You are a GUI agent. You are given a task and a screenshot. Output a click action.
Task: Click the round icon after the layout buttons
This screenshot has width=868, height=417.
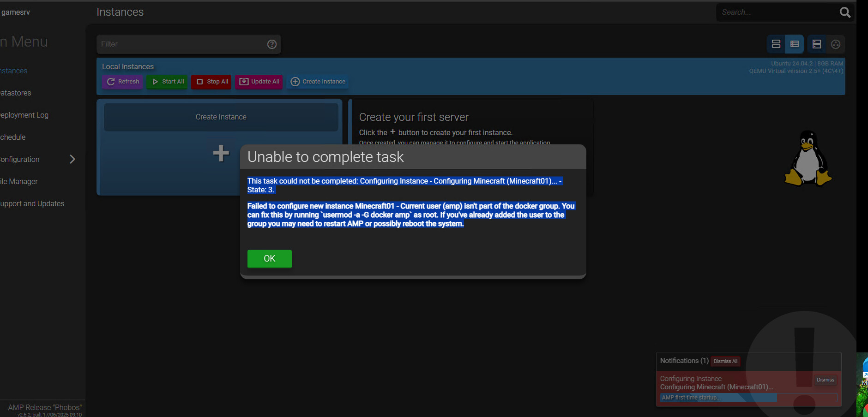tap(836, 44)
